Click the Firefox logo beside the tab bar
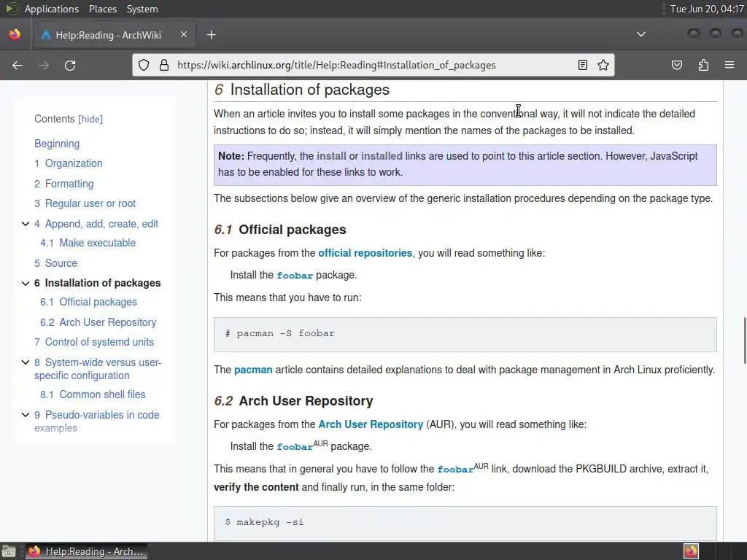747x560 pixels. pos(15,34)
